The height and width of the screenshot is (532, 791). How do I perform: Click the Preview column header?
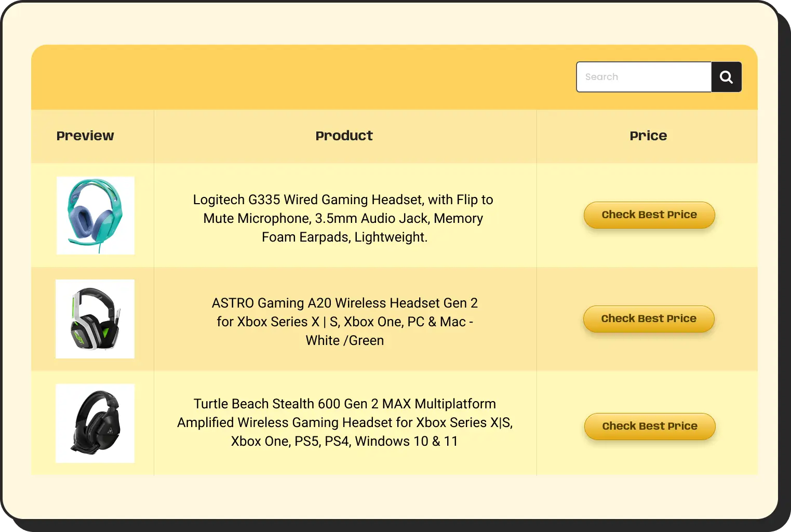tap(85, 136)
